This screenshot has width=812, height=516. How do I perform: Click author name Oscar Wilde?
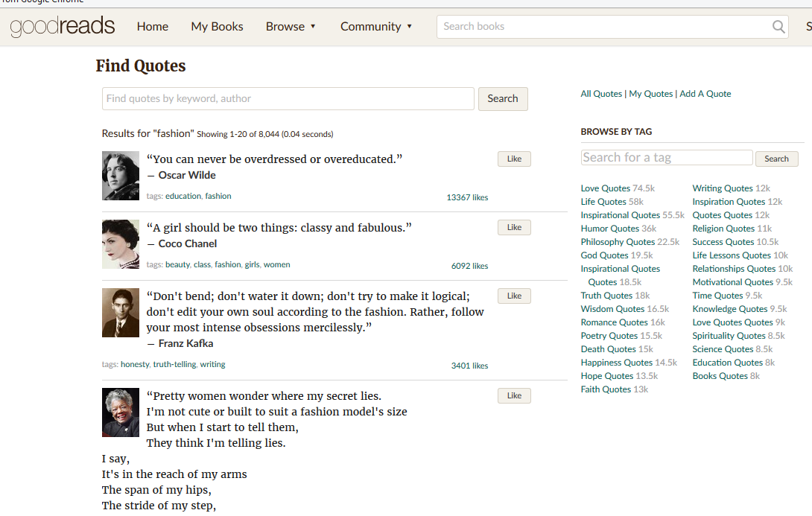[x=187, y=175]
